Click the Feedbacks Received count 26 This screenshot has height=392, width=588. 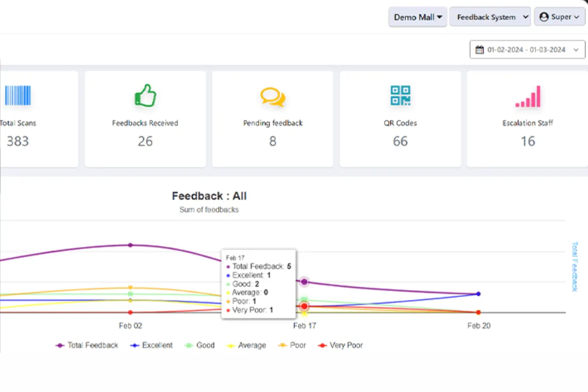(145, 141)
